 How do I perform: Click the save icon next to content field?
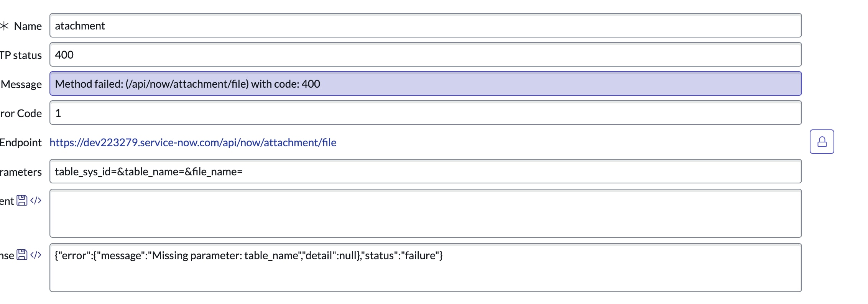point(22,199)
